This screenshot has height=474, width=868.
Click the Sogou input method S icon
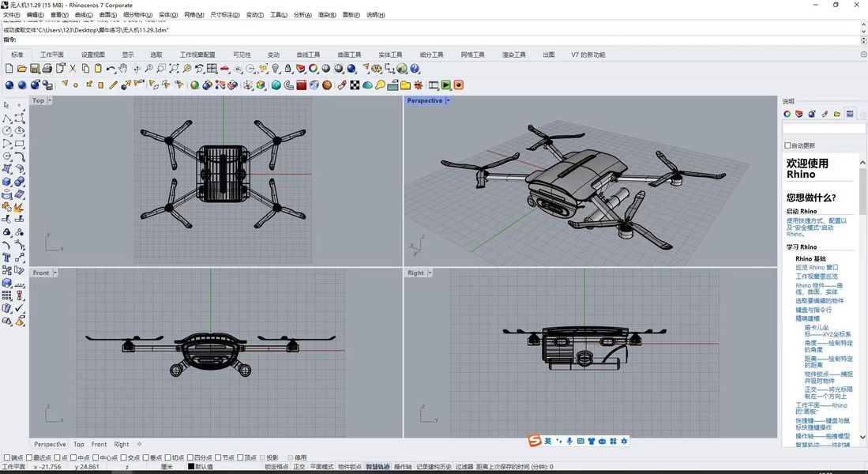(534, 441)
